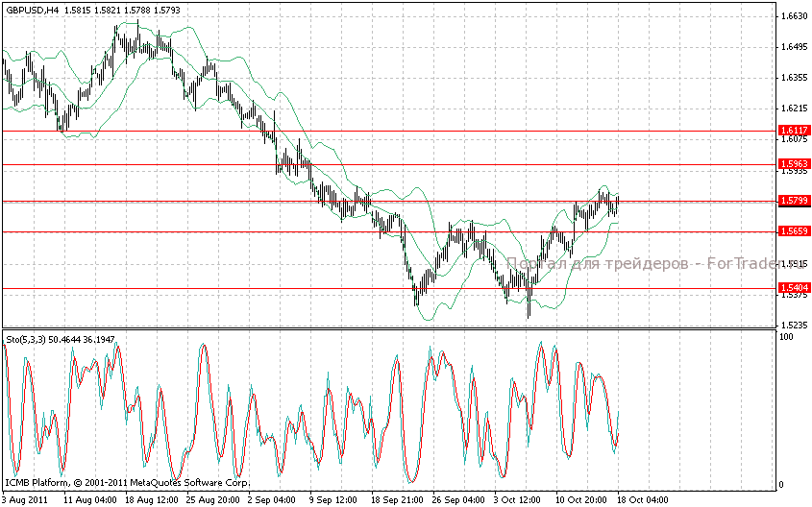
Task: Click the 1.6630 price scale value
Action: [x=795, y=16]
